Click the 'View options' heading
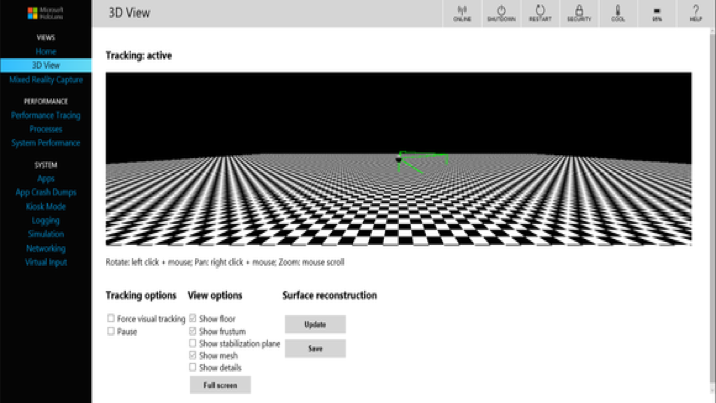The height and width of the screenshot is (403, 716). [x=215, y=295]
